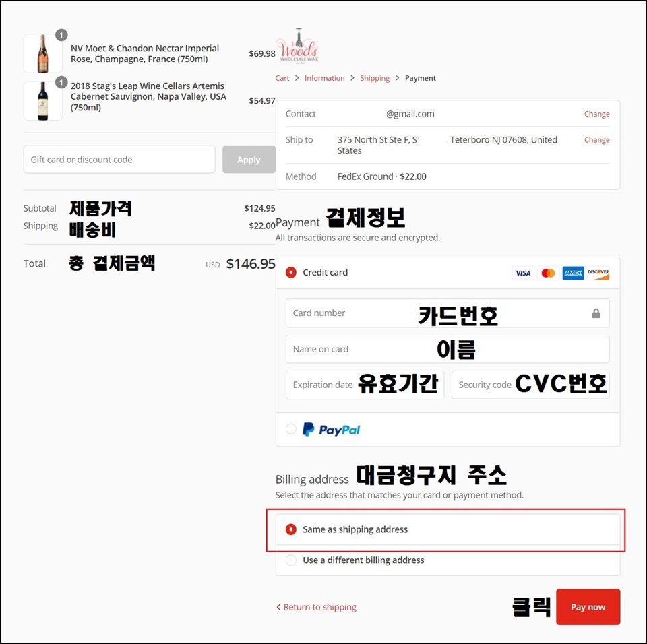Click the 2018 Stag's Leap product name

pyautogui.click(x=148, y=96)
